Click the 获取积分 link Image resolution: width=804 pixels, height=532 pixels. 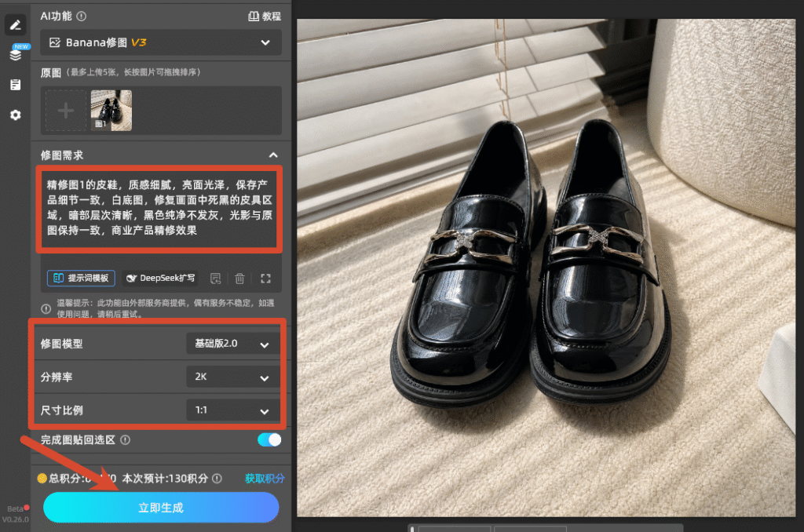[265, 479]
